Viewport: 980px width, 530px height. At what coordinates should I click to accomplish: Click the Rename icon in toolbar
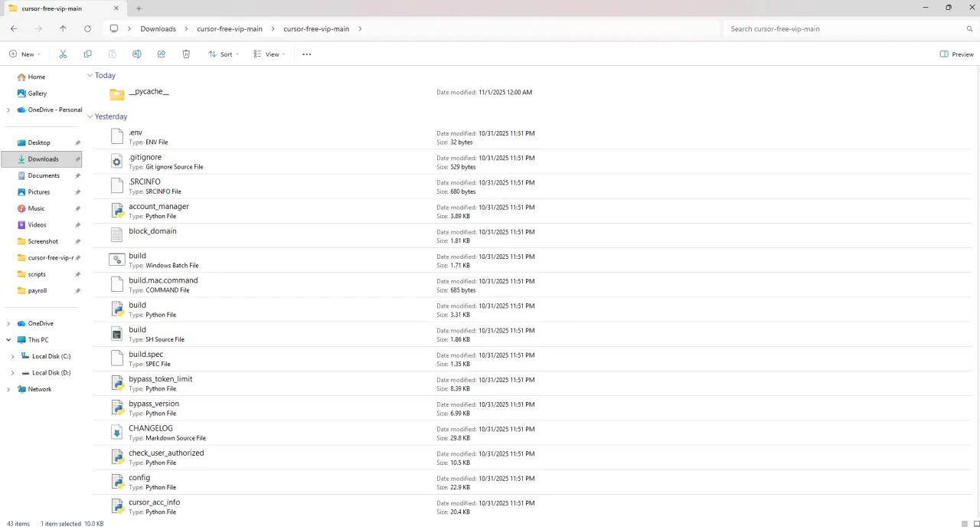pos(136,54)
